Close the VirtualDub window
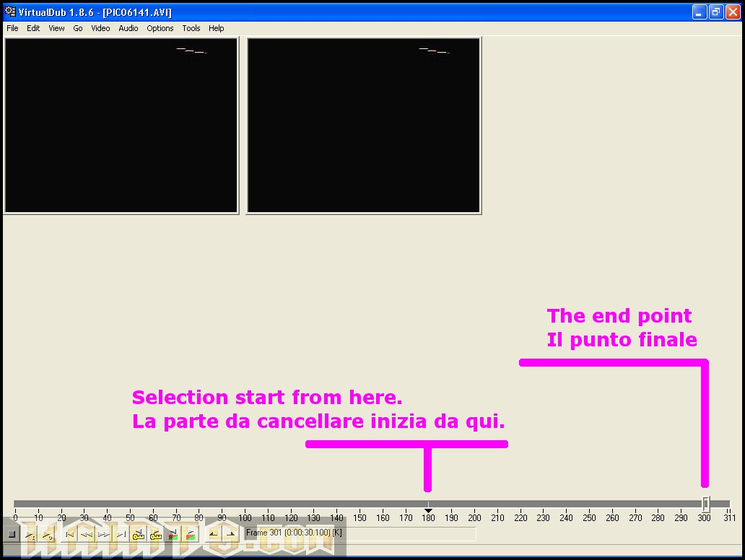 (x=733, y=12)
